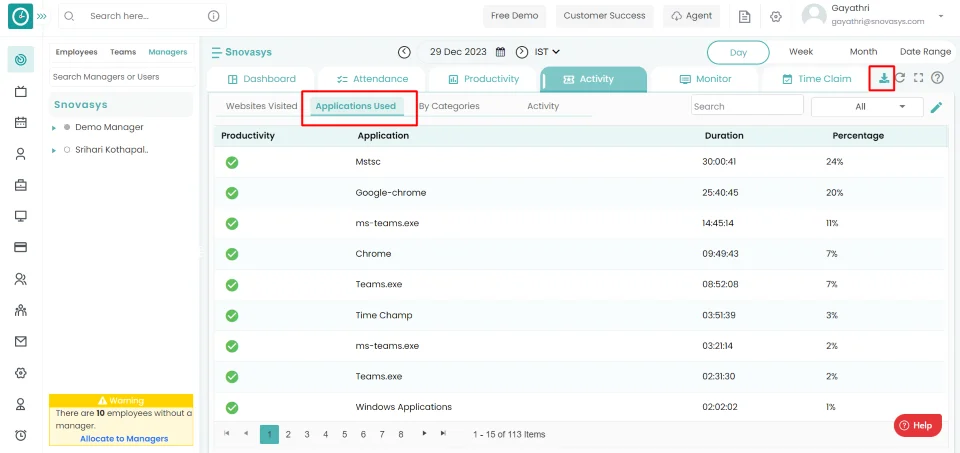
Task: Click the productive check icon for Time Champ
Action: 232,315
